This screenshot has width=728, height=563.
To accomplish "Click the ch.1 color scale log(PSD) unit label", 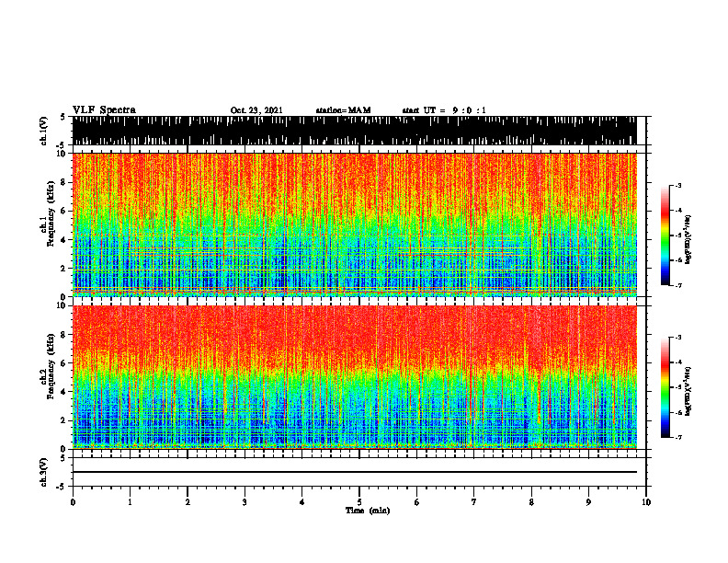I will (688, 239).
